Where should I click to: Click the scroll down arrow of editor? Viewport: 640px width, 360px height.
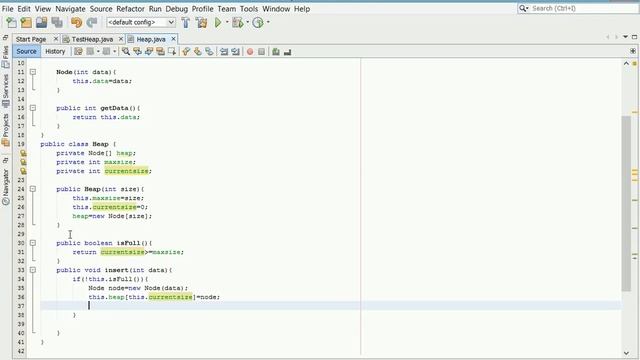click(626, 353)
